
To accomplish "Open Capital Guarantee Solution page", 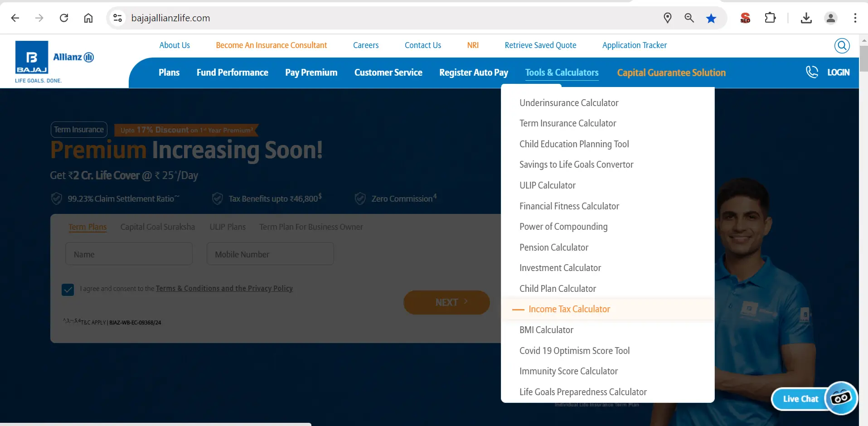I will 671,73.
